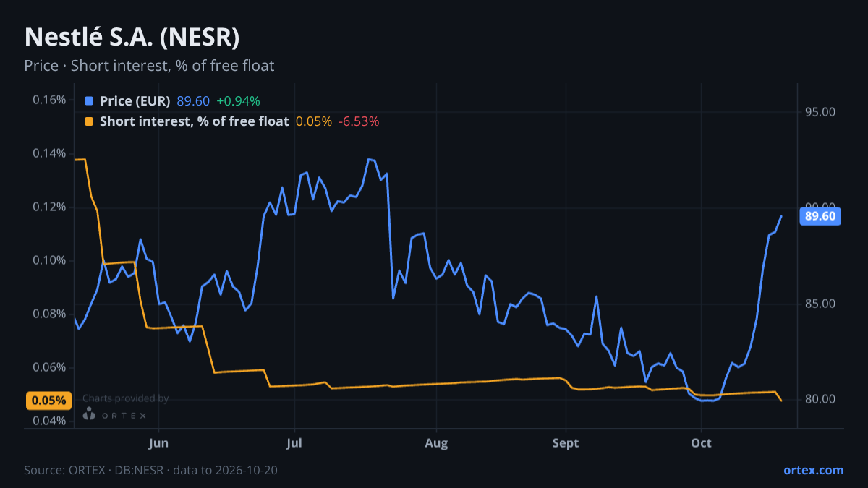The width and height of the screenshot is (868, 488).
Task: Click the orange 0.05% axis tag
Action: [49, 401]
